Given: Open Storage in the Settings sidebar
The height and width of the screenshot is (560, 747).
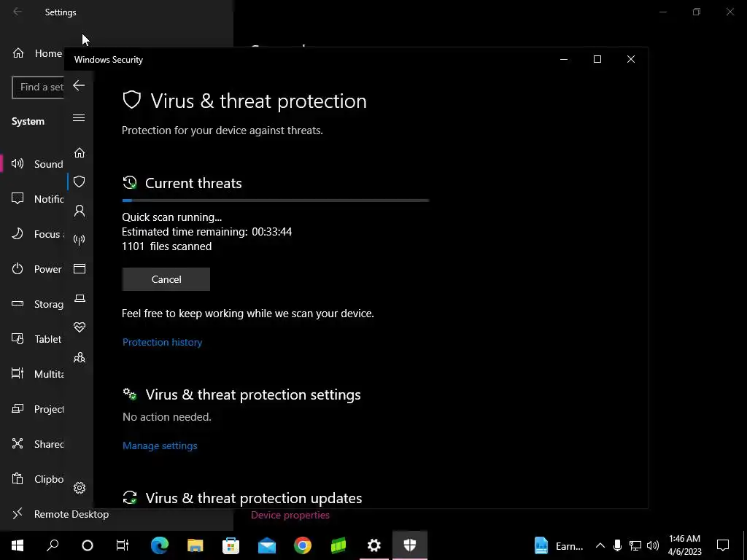Looking at the screenshot, I should pos(37,304).
